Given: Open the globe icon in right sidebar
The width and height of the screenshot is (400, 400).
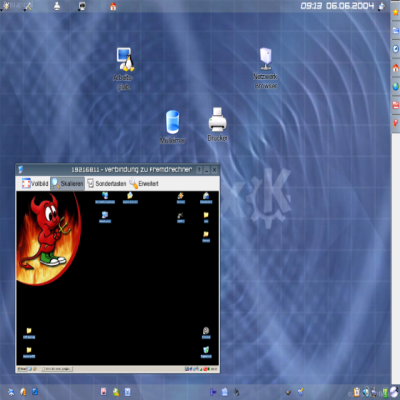Looking at the screenshot, I should coord(396,86).
